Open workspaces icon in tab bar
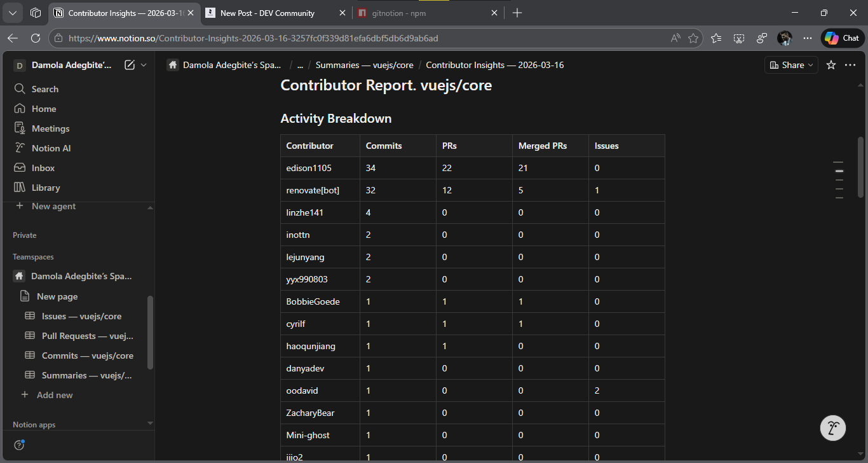868x463 pixels. pyautogui.click(x=36, y=13)
